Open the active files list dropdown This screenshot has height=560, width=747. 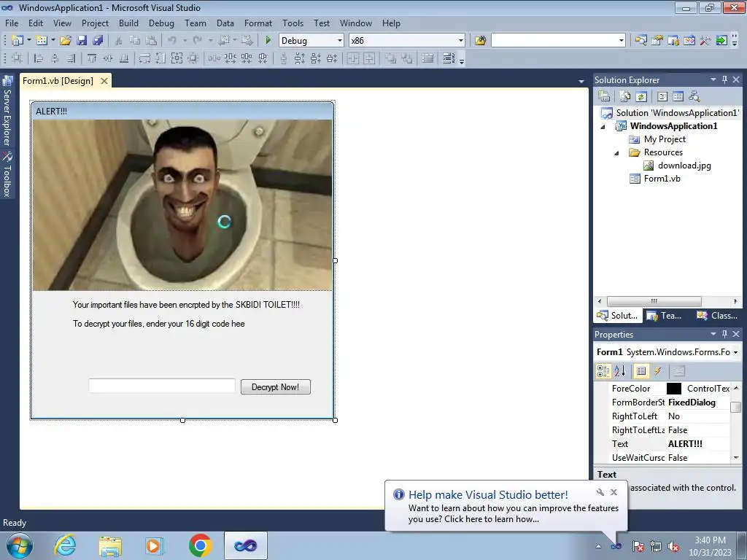pos(581,82)
